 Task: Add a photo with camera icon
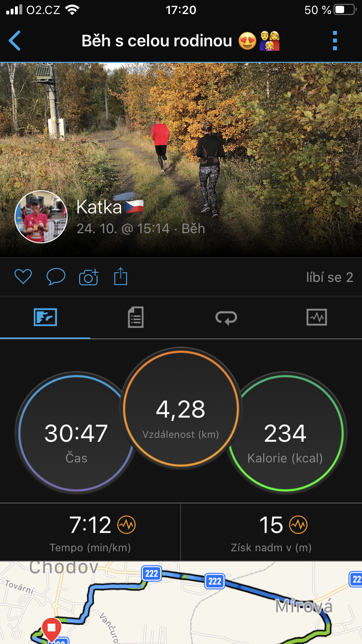pyautogui.click(x=88, y=277)
